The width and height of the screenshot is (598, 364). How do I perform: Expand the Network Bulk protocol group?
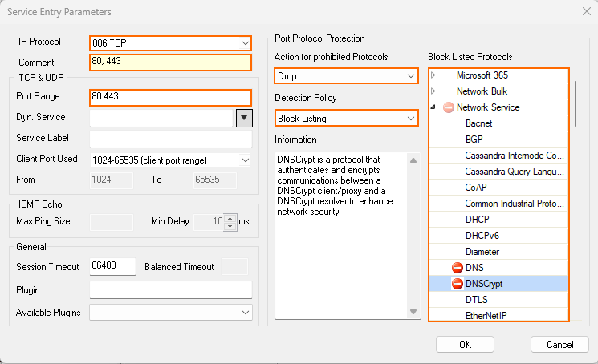point(433,91)
